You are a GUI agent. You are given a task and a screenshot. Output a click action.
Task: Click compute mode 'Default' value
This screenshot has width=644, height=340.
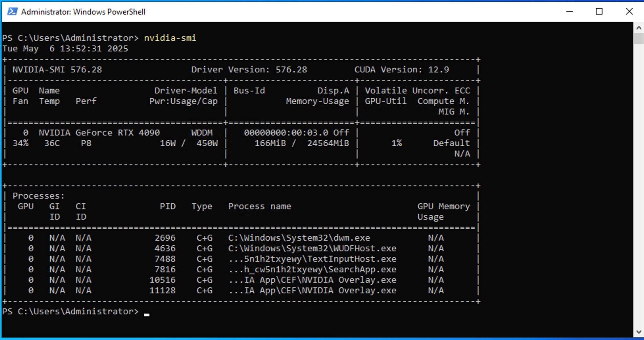[452, 143]
